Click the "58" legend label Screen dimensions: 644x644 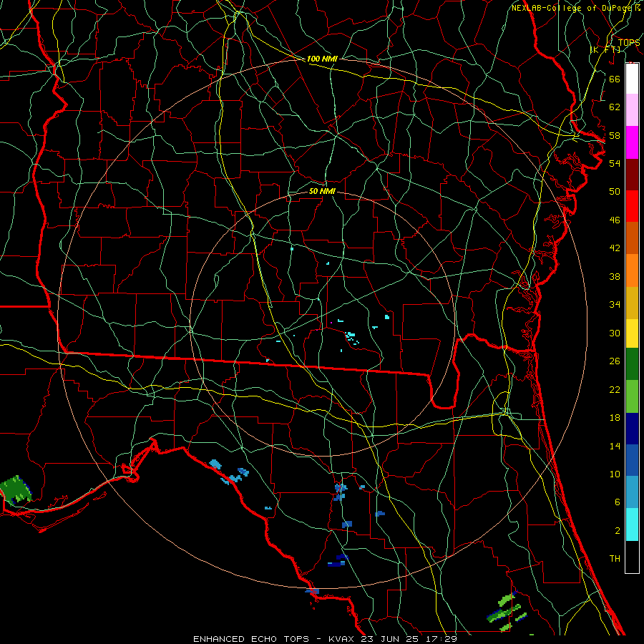click(x=615, y=135)
